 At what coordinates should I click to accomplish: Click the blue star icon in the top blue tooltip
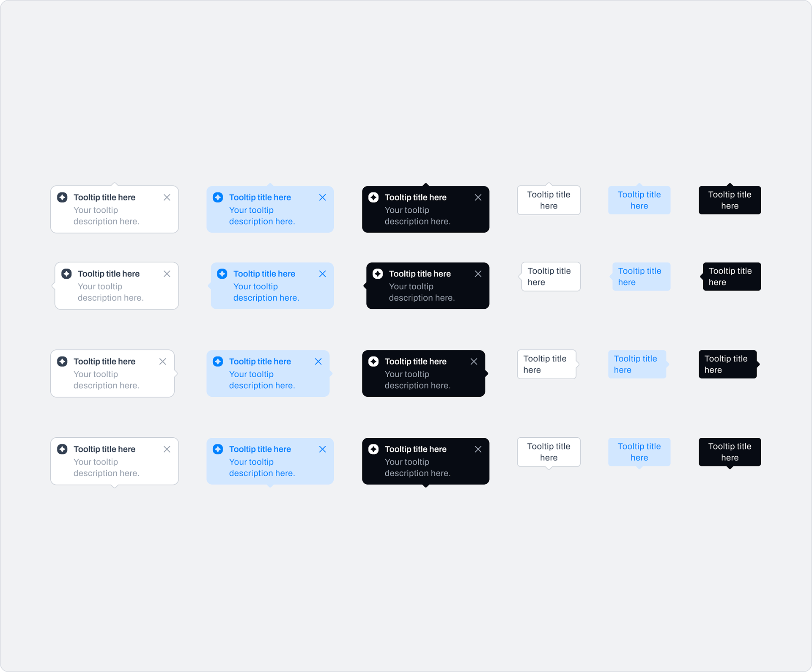218,197
